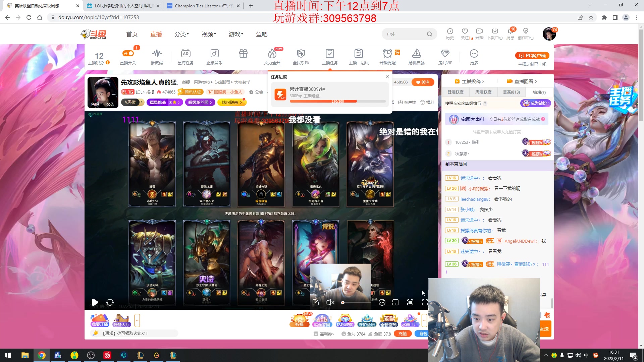Viewport: 644px width, 362px height.
Task: Toggle danmaku display in the player controls
Action: coord(382,302)
